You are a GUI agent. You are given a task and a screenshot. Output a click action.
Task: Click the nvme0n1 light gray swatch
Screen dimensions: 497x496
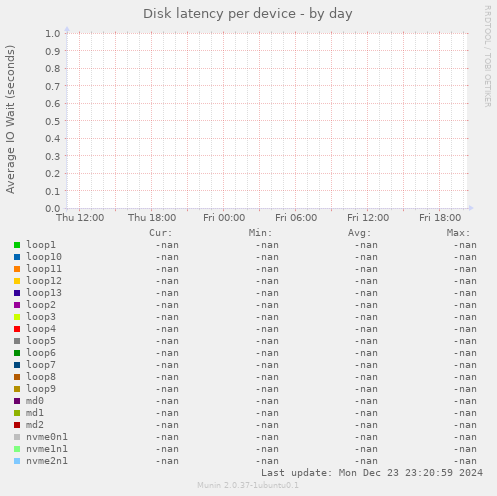tap(17, 437)
